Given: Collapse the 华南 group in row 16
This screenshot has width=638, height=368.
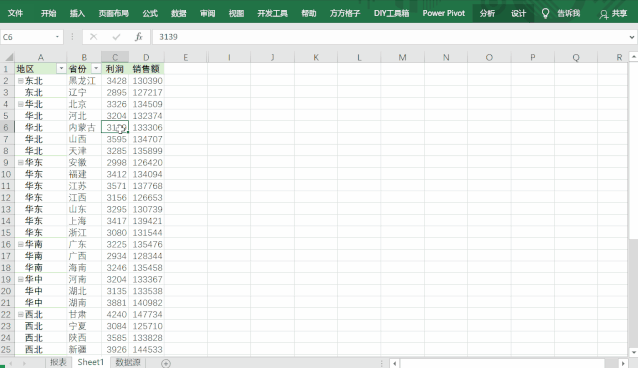Looking at the screenshot, I should [20, 244].
